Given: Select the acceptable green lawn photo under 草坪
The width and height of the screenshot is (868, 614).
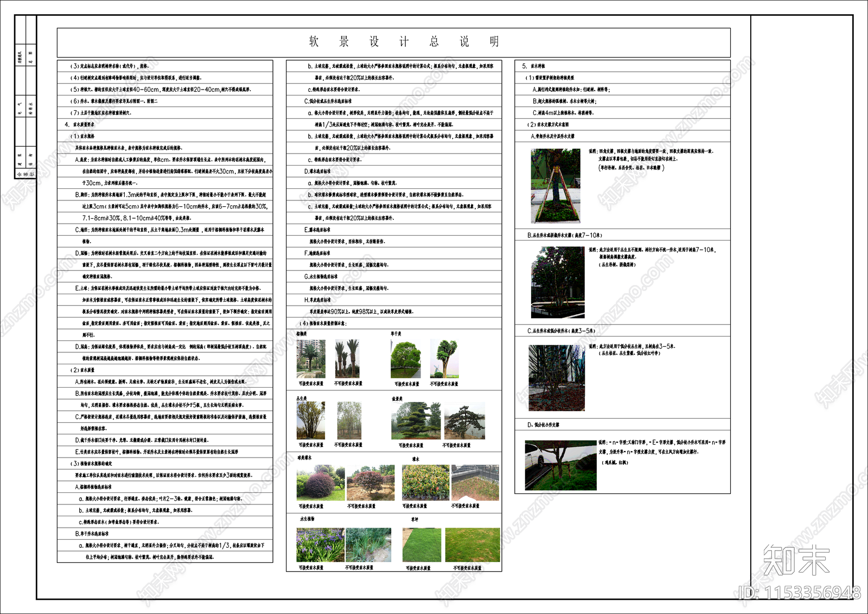Looking at the screenshot, I should click(x=422, y=545).
